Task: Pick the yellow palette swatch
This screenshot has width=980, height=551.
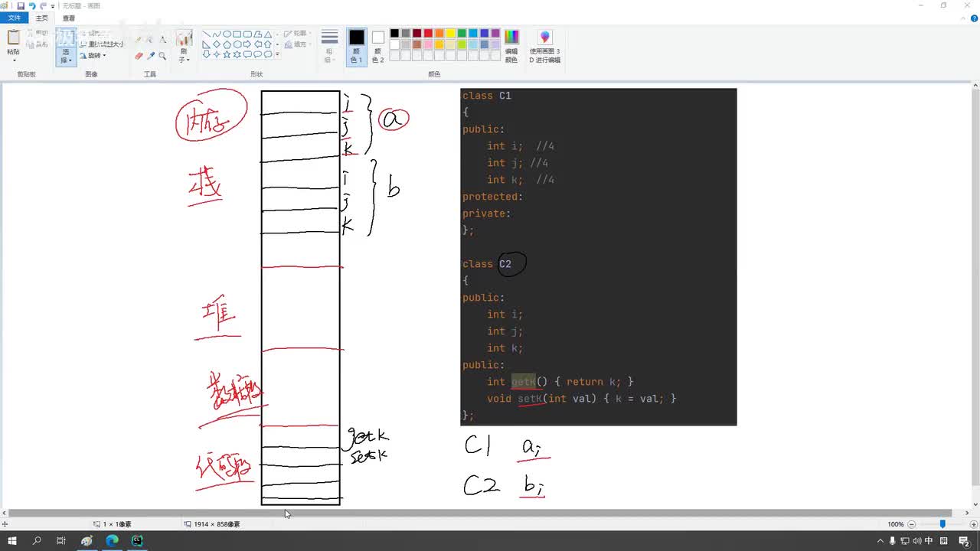Action: tap(451, 34)
